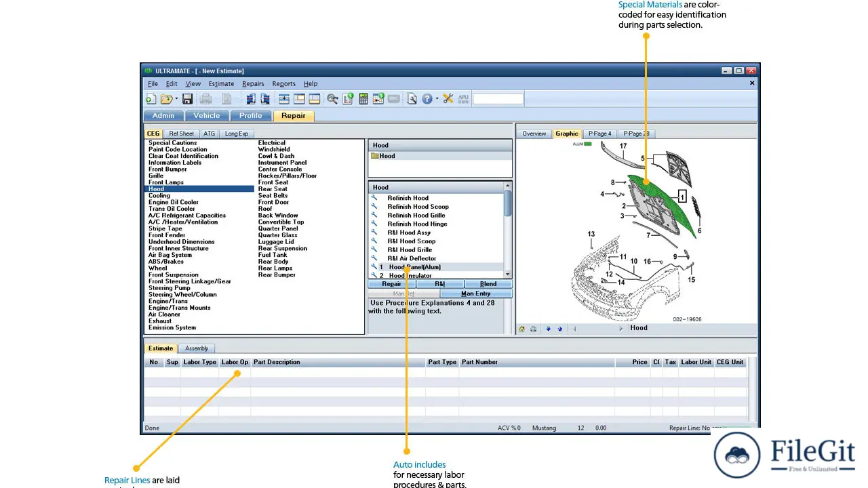Open the Help menu
This screenshot has height=488, width=868.
(311, 84)
